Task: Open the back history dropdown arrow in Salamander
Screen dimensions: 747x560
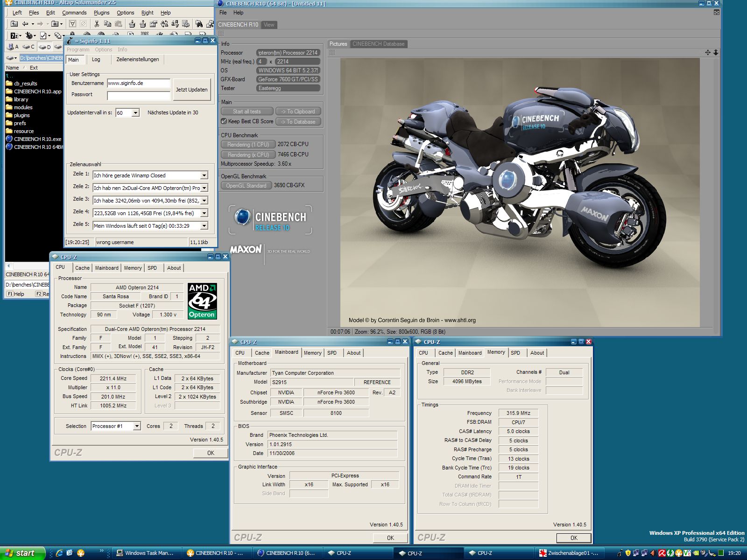Action: pyautogui.click(x=33, y=24)
